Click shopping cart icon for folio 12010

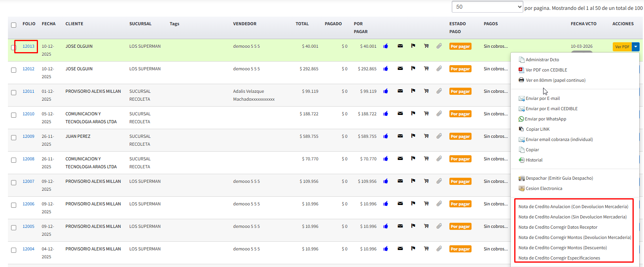tap(426, 113)
